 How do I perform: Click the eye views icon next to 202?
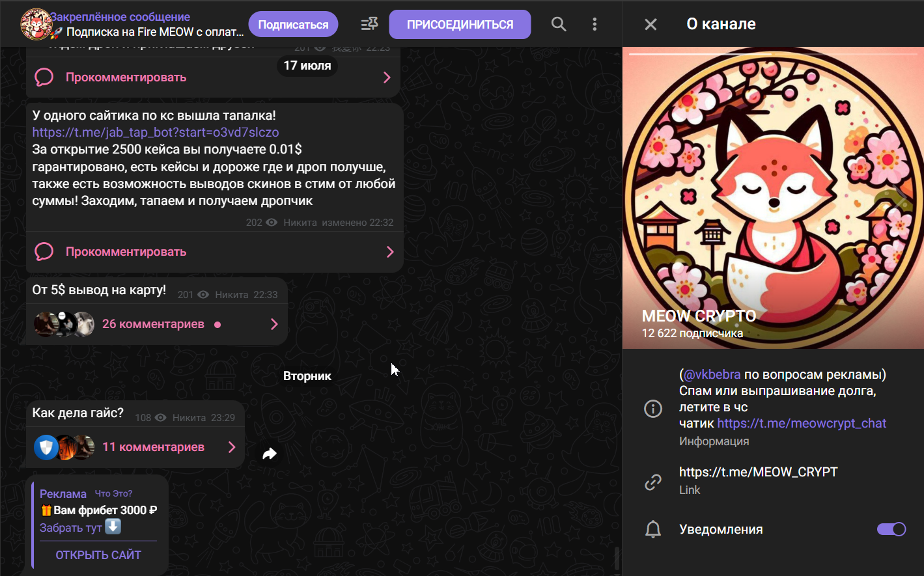(x=272, y=223)
